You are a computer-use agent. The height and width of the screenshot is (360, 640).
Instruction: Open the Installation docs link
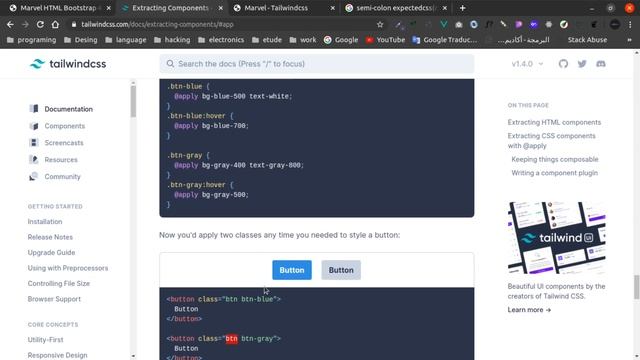[x=45, y=222]
